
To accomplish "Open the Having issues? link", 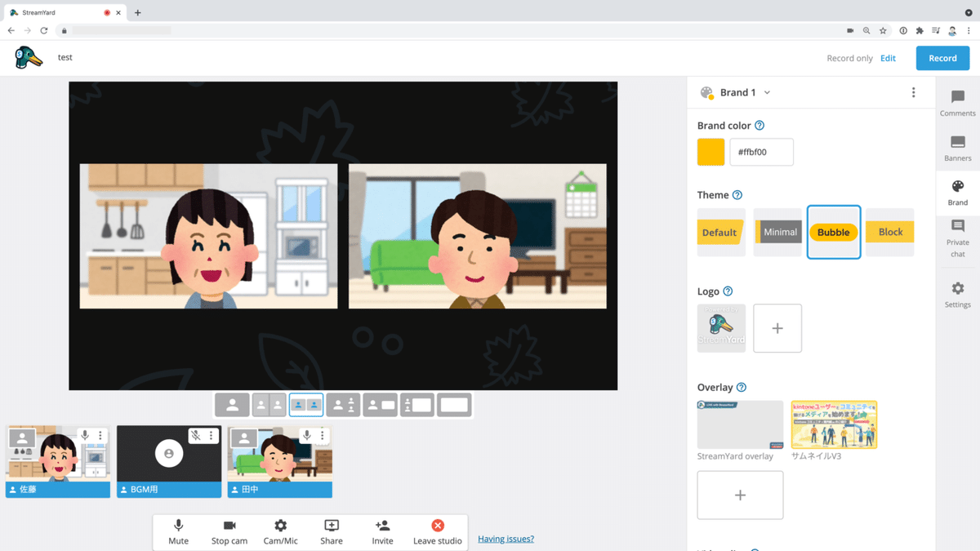I will (x=506, y=539).
